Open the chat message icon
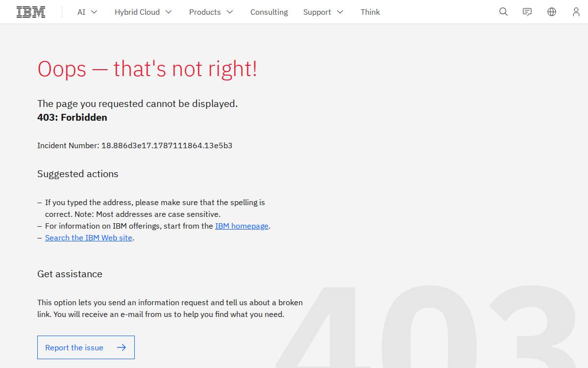This screenshot has height=368, width=588. [x=527, y=12]
